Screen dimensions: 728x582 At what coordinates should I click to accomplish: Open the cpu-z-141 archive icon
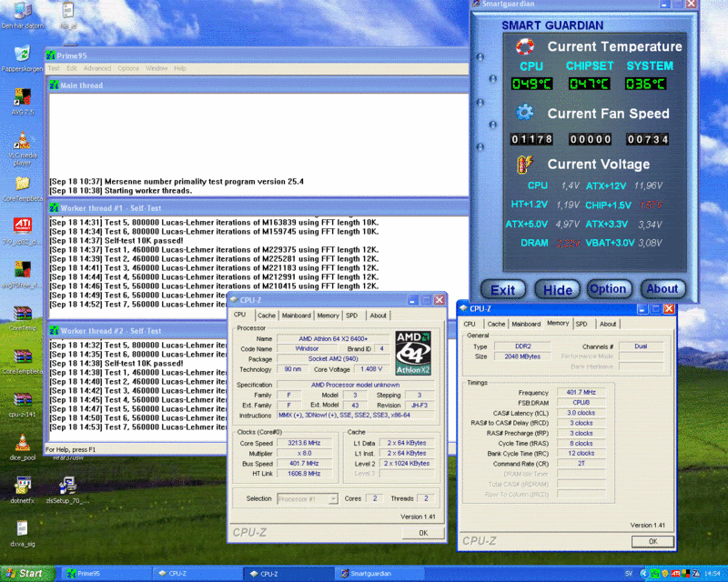22,399
